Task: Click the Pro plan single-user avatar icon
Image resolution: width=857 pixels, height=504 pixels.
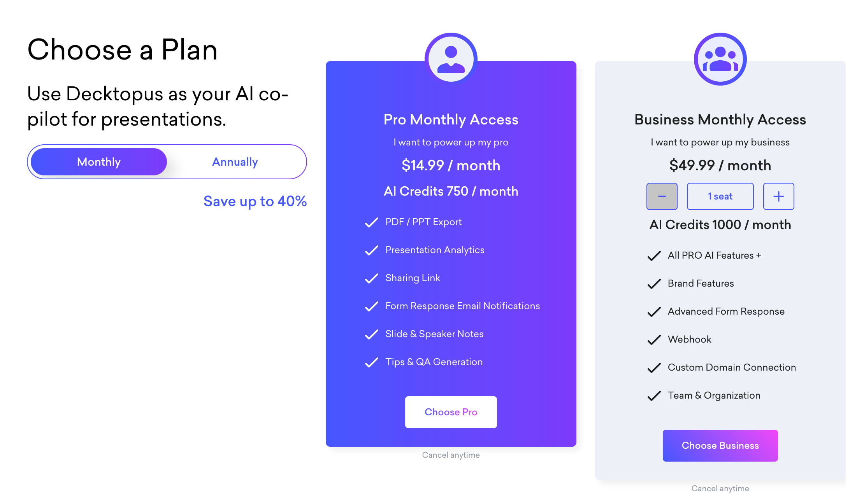Action: click(451, 59)
